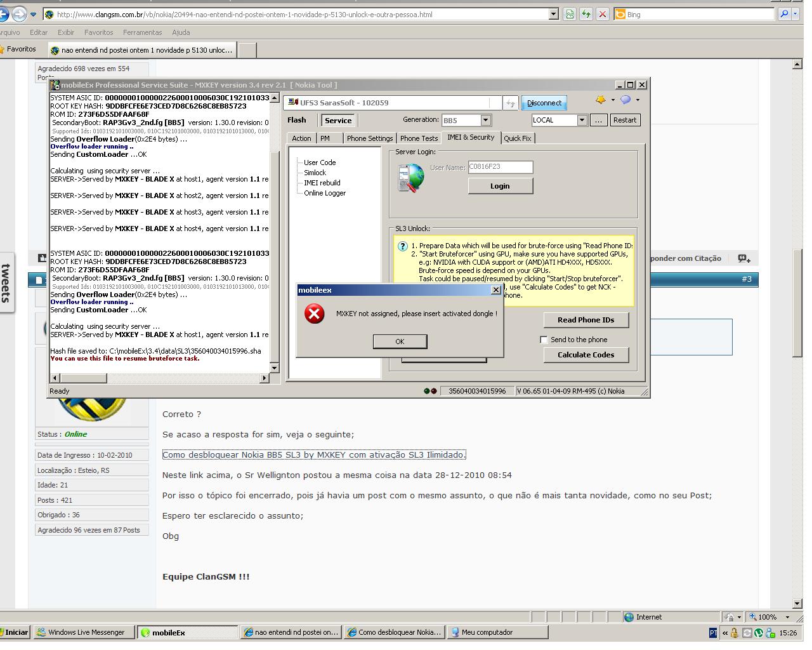Image resolution: width=812 pixels, height=650 pixels.
Task: Select Online Logger in the tree
Action: [325, 193]
